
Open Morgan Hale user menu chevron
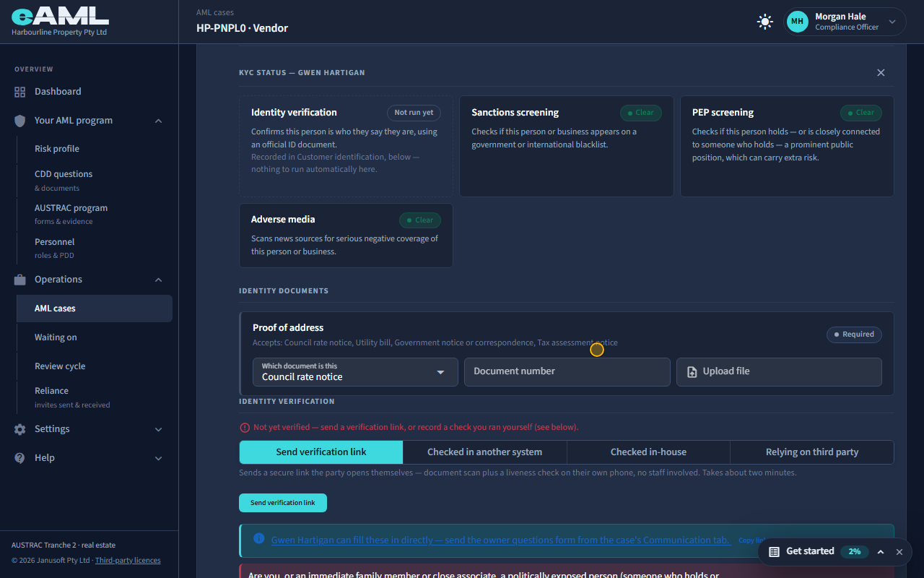[x=892, y=22]
